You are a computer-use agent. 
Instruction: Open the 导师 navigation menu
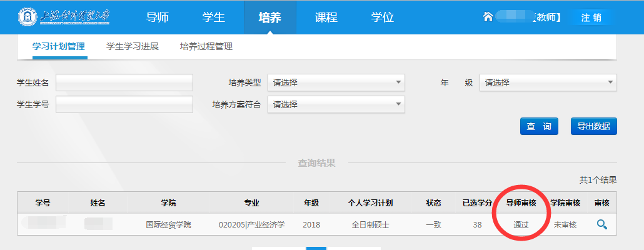pyautogui.click(x=157, y=17)
